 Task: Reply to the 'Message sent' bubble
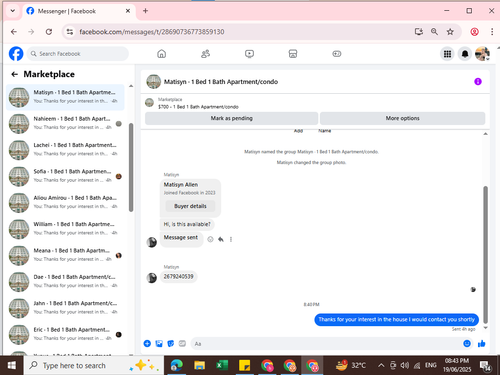coord(221,239)
